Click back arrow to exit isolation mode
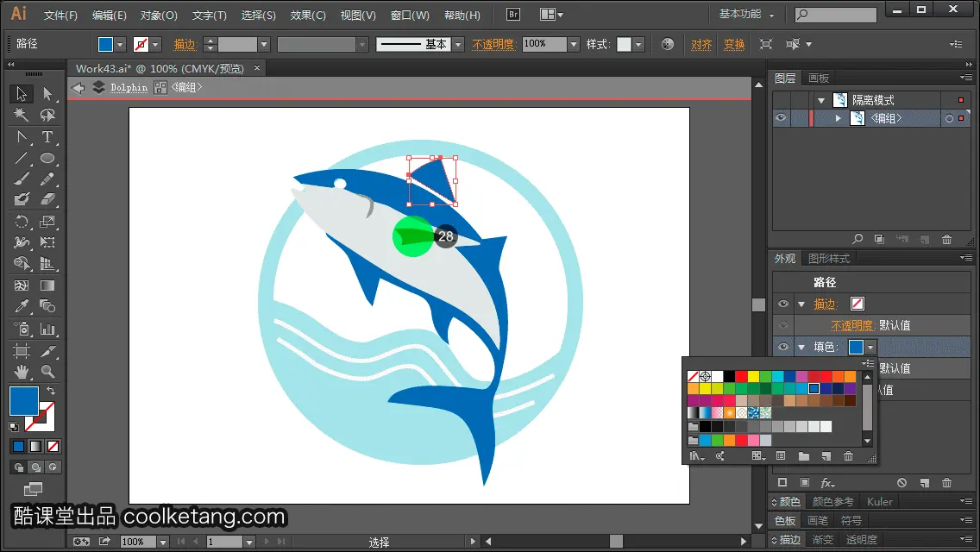The height and width of the screenshot is (552, 980). [x=79, y=87]
